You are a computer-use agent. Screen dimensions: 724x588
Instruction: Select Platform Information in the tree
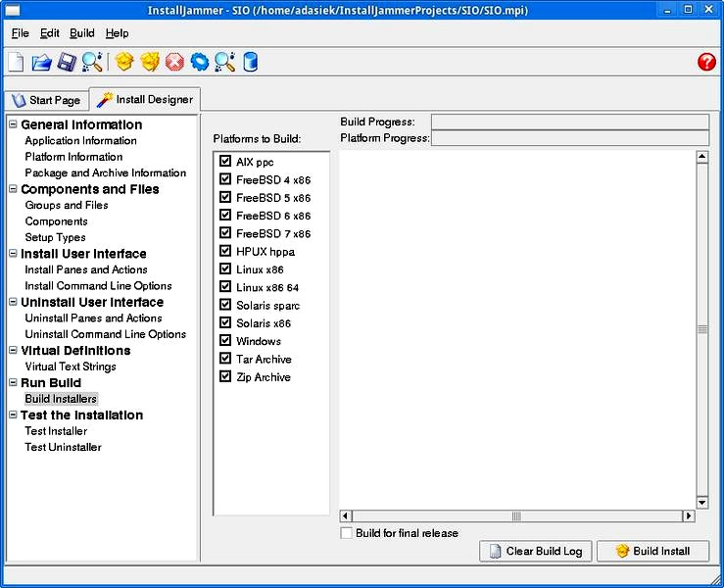(73, 157)
